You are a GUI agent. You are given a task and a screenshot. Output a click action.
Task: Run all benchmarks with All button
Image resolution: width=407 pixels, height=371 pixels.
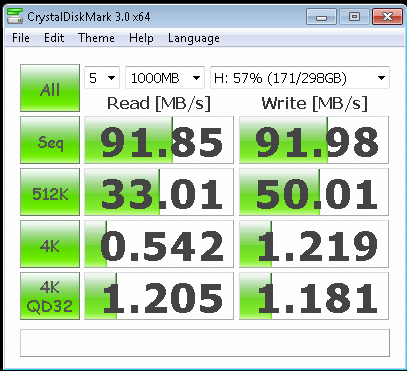tap(50, 88)
